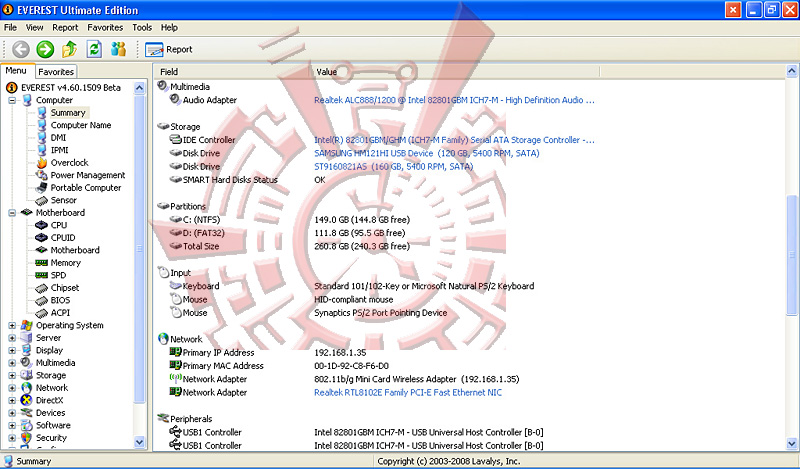Screen dimensions: 800x469
Task: Expand the Network tree node
Action: [x=12, y=388]
